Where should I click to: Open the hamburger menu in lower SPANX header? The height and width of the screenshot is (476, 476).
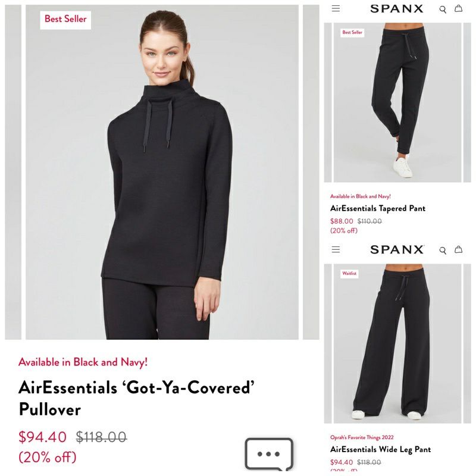336,249
